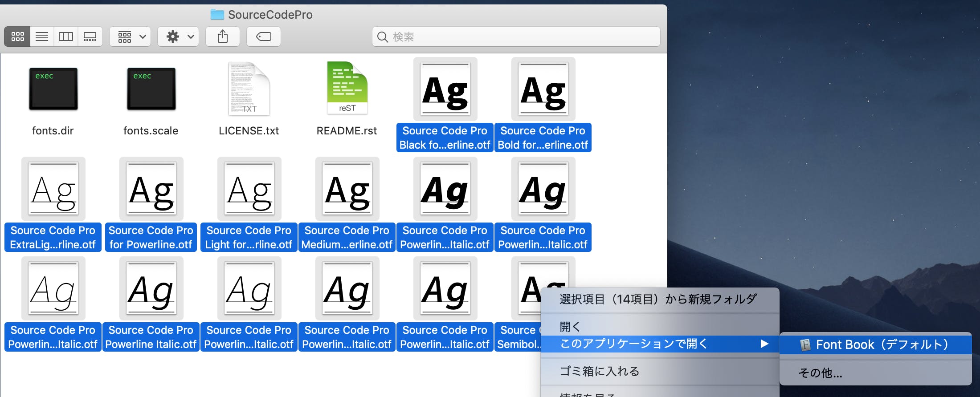This screenshot has width=980, height=397.
Task: Select the Bold for Powerline font icon
Action: [543, 89]
